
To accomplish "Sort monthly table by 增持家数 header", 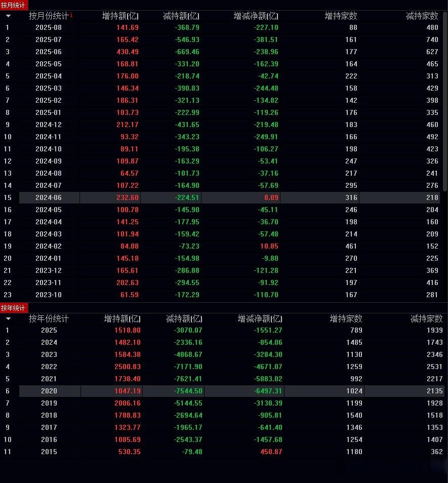I will pos(341,16).
